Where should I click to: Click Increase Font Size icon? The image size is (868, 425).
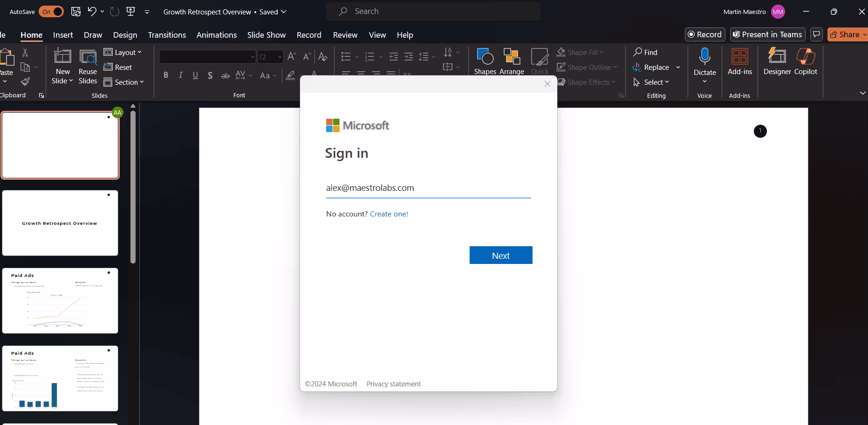[x=292, y=56]
